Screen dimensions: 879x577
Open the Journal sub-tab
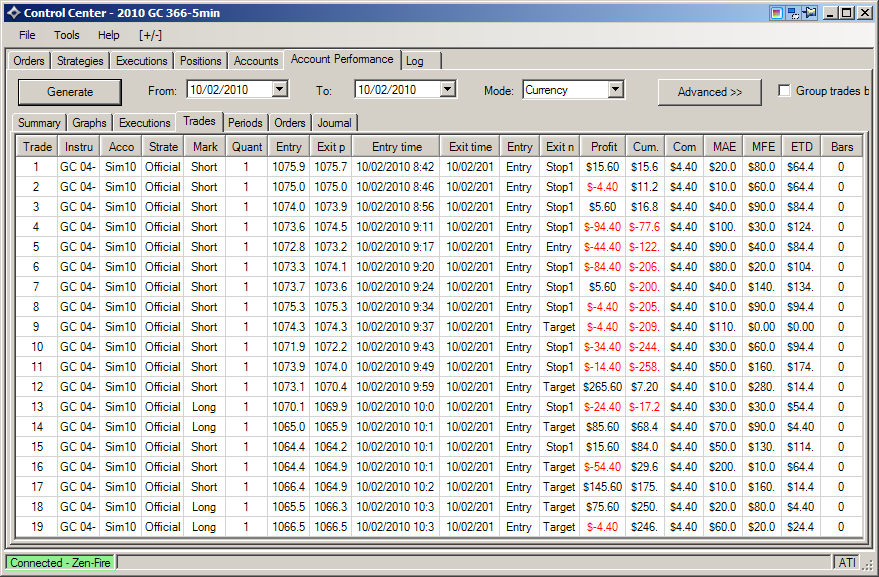(x=335, y=122)
